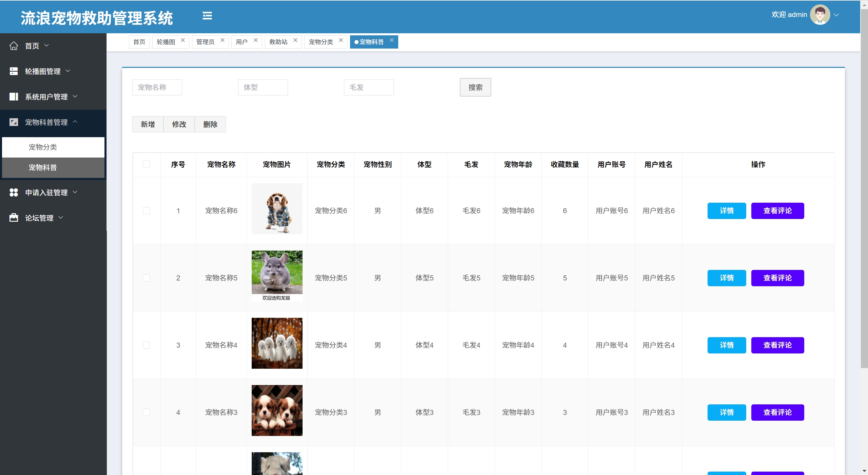
Task: Close the 轮播图 tab
Action: 183,40
